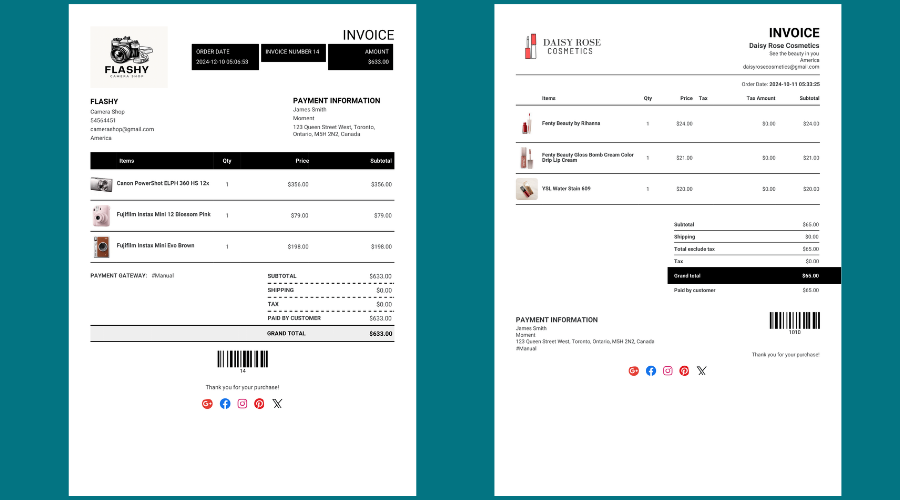Click the Order Date box on Flashy invoice
The height and width of the screenshot is (500, 900).
[225, 57]
